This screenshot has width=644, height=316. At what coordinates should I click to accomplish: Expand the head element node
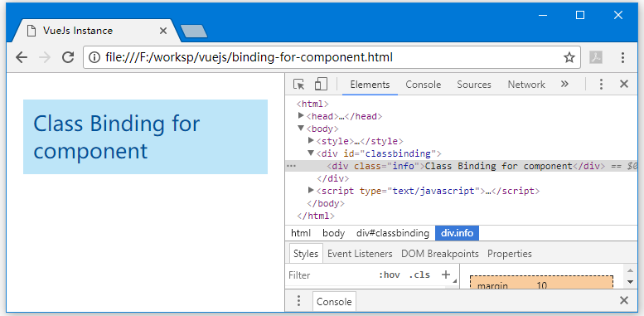tap(301, 116)
